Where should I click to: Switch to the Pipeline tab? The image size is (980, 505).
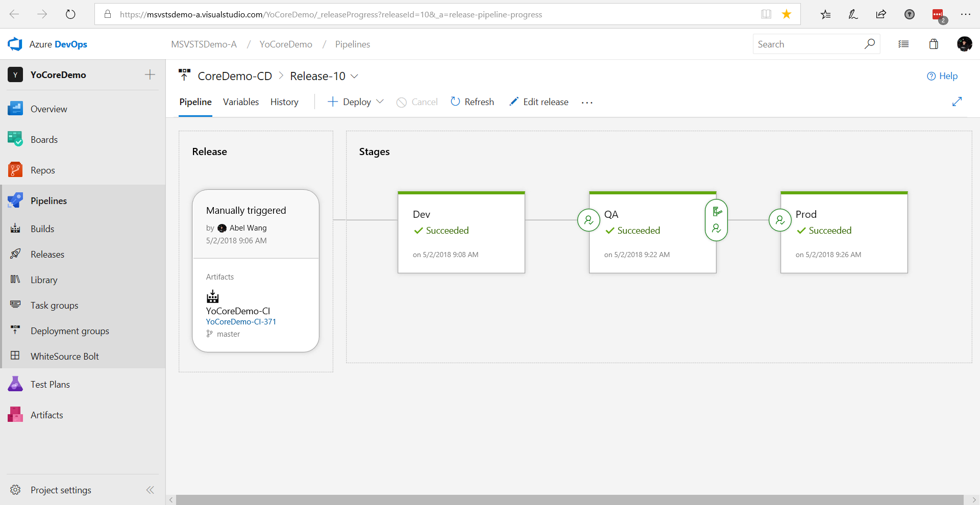[x=195, y=102]
